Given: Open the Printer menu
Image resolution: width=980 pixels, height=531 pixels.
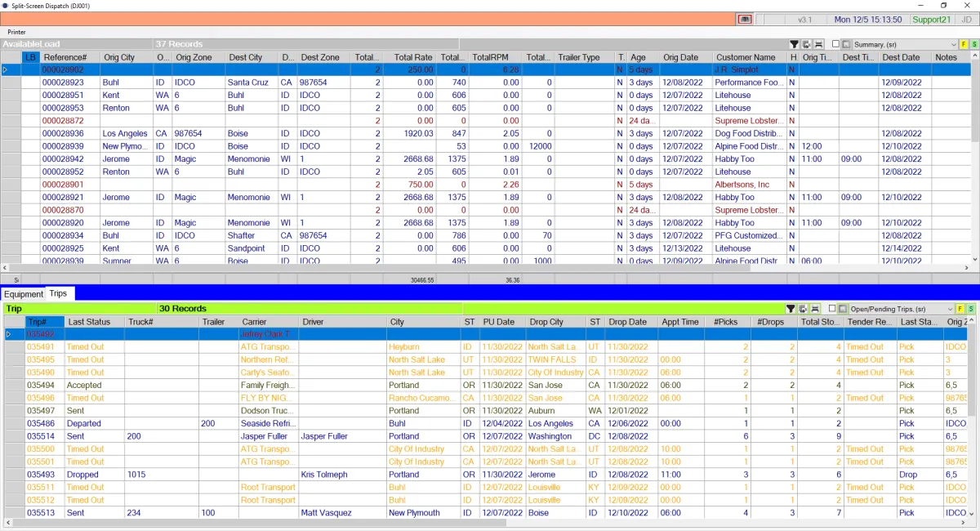Looking at the screenshot, I should (x=16, y=32).
